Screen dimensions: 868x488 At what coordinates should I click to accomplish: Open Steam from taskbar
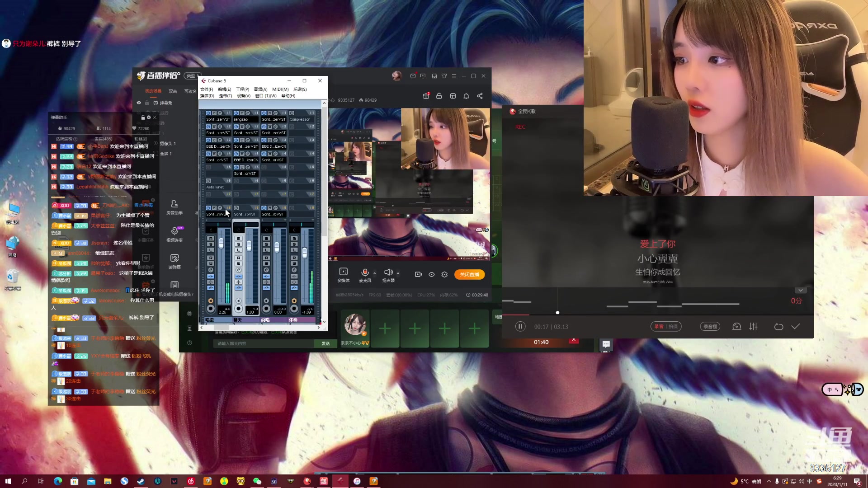pyautogui.click(x=141, y=481)
